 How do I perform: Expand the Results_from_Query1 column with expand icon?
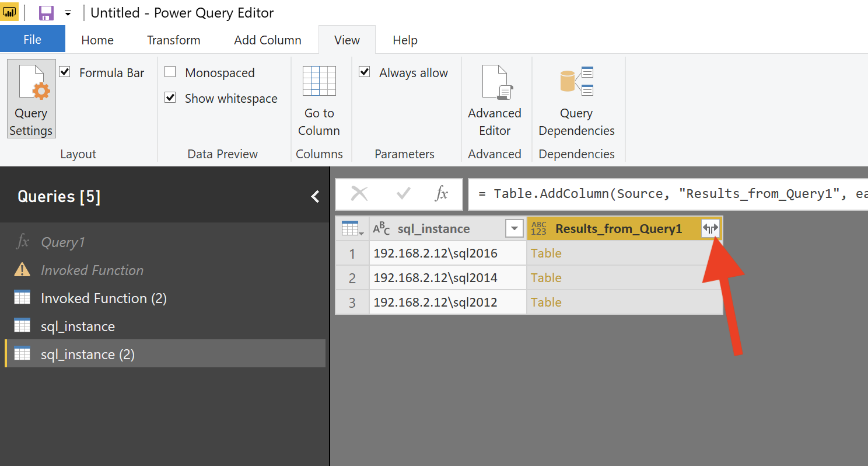[x=710, y=229]
